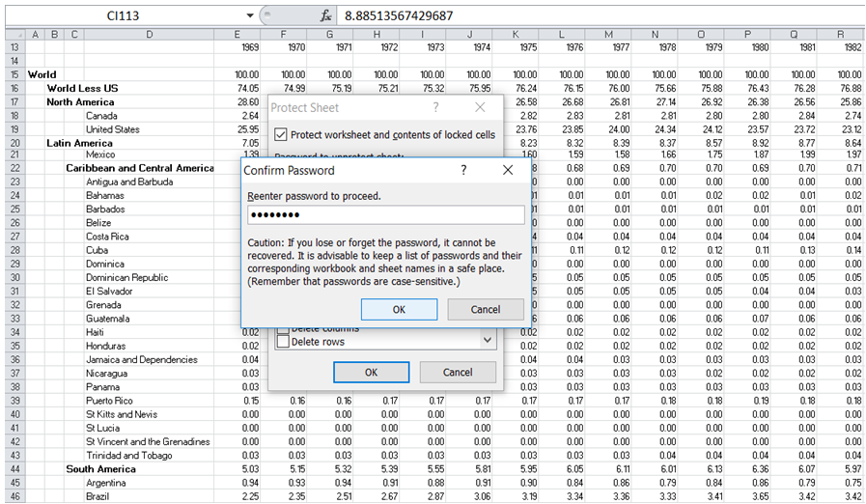Click the South America cell

coord(100,469)
